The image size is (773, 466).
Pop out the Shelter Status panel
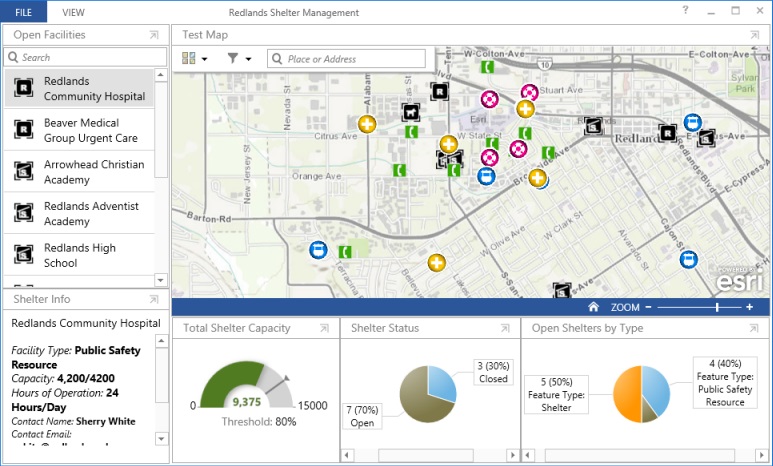(505, 328)
